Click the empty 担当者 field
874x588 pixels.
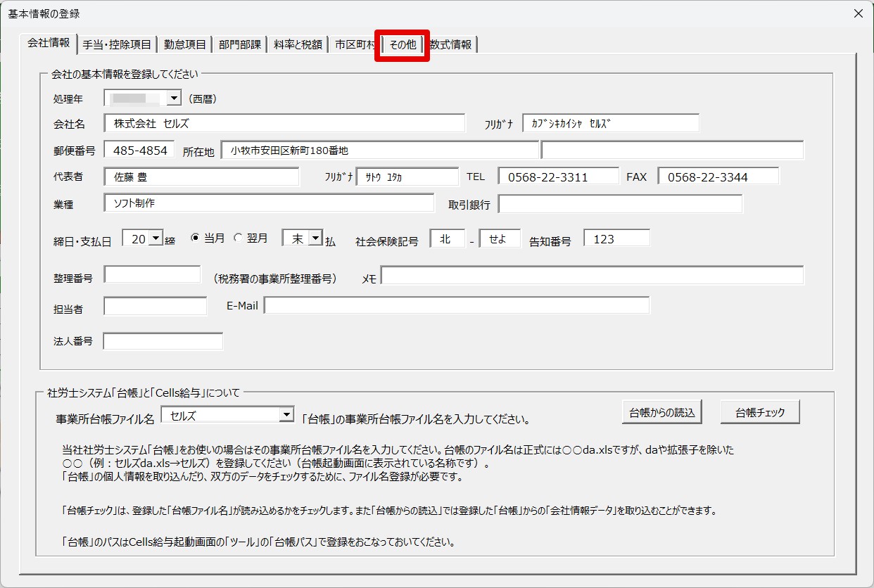(x=155, y=306)
